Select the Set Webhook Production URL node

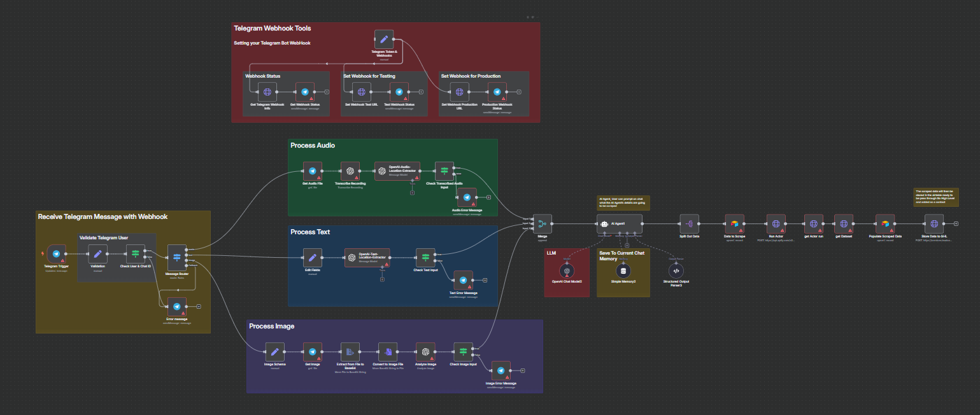(459, 92)
